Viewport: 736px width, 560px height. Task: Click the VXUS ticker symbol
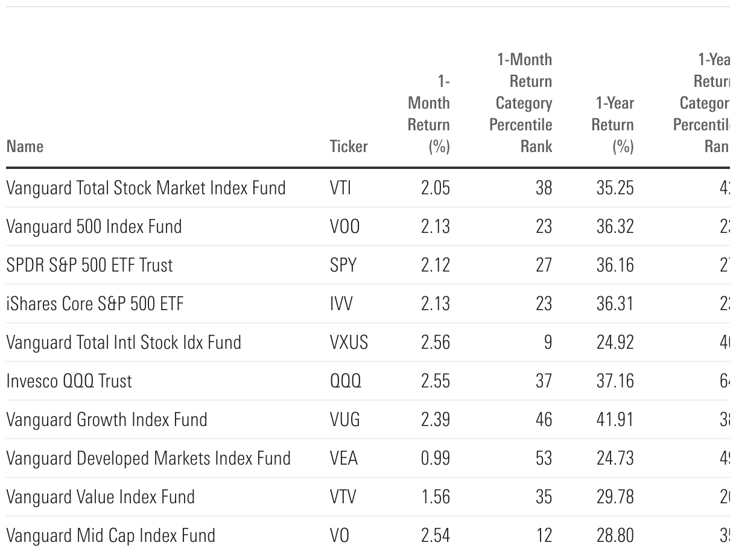click(x=349, y=343)
